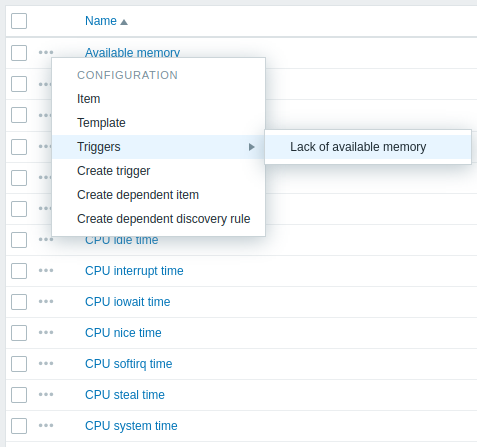Open three-dot menu for CPU iowait time
Viewport: 477px width, 447px height.
(46, 301)
